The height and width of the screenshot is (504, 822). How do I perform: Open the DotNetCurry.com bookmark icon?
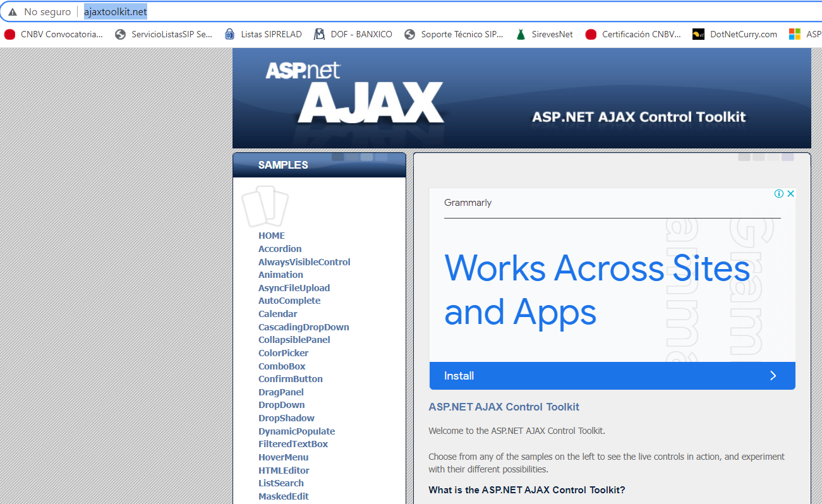point(698,35)
